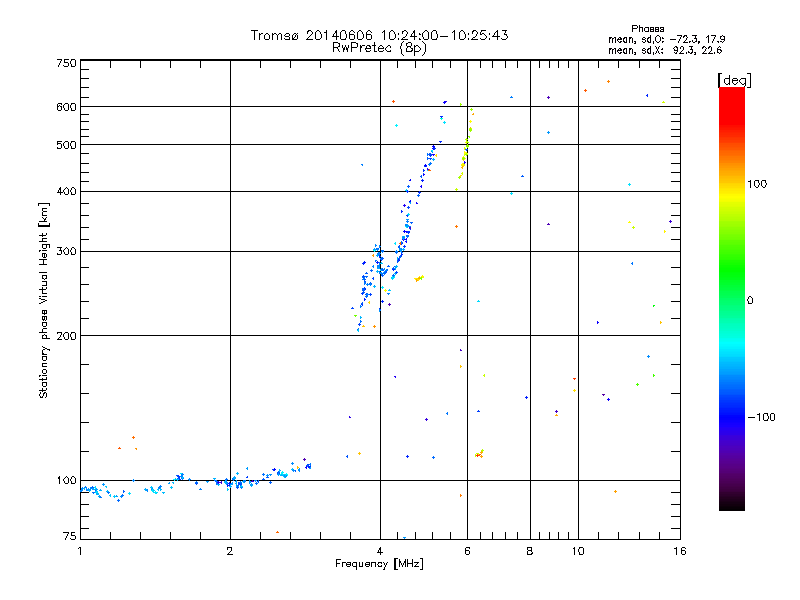Screen dimensions: 800x600
Task: Pick the green band of the colorbar
Action: 731,270
